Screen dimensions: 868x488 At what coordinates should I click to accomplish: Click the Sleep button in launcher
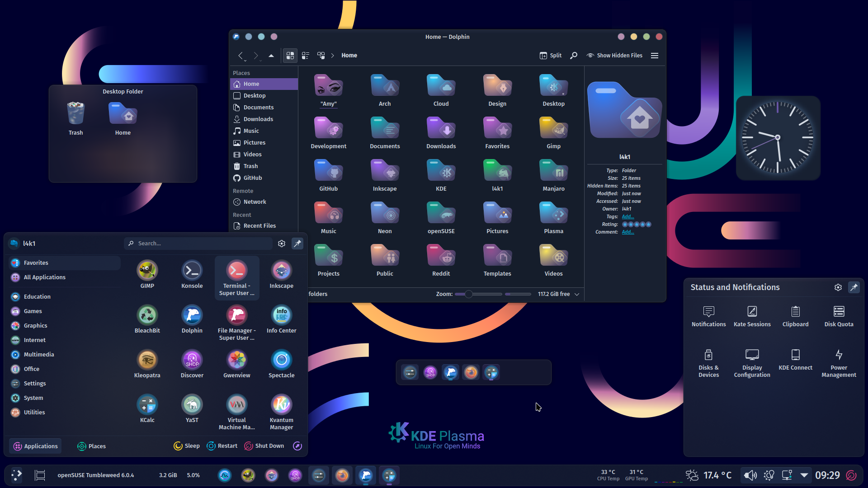187,446
